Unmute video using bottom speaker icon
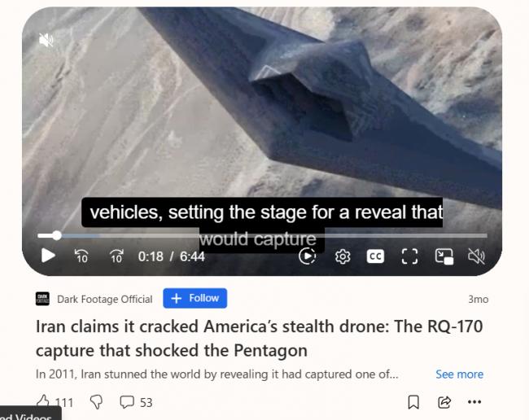This screenshot has width=529, height=420. coord(477,256)
